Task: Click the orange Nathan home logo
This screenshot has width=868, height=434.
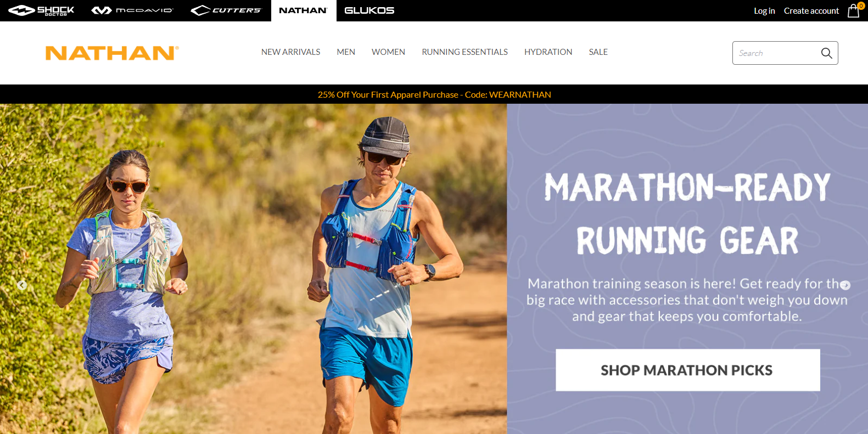Action: point(112,53)
